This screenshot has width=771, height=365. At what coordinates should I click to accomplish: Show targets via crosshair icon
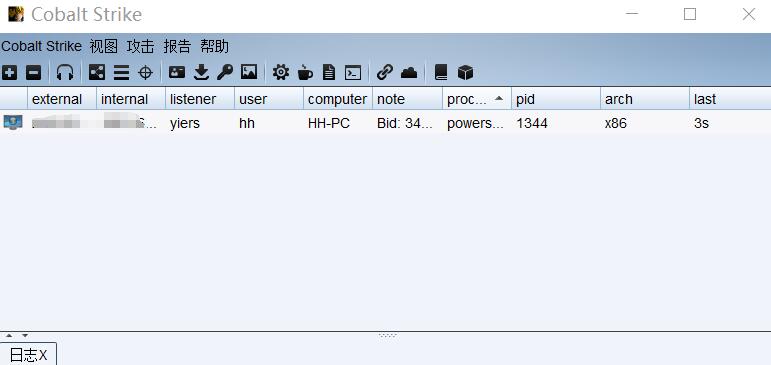pos(146,73)
